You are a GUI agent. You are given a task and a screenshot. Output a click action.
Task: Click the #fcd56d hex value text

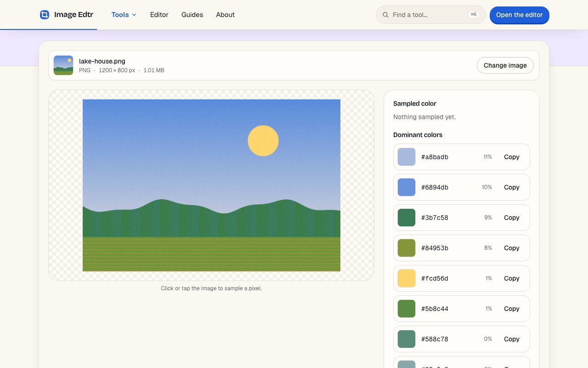[435, 278]
